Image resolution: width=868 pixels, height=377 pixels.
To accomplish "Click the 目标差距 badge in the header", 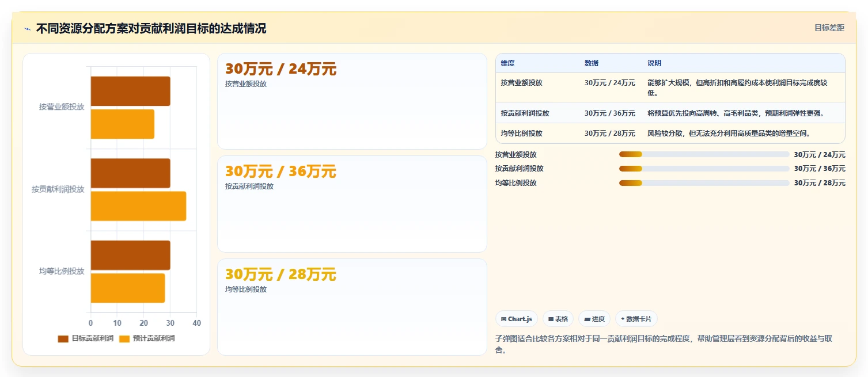I will [829, 28].
